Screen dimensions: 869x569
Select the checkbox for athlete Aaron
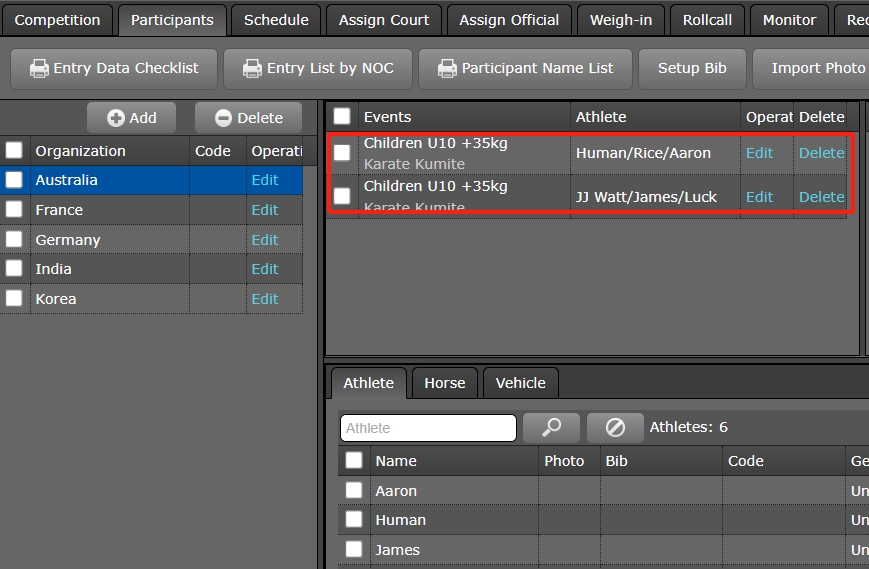click(354, 490)
